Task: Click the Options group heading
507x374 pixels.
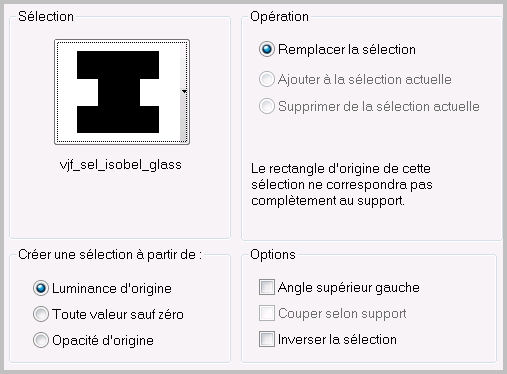Action: click(x=273, y=255)
